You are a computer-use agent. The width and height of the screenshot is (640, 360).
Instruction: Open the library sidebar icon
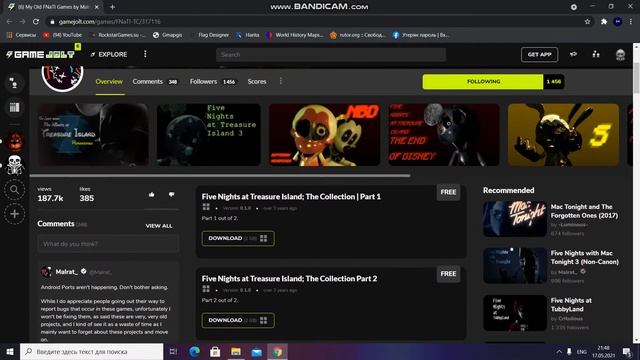pos(14,107)
